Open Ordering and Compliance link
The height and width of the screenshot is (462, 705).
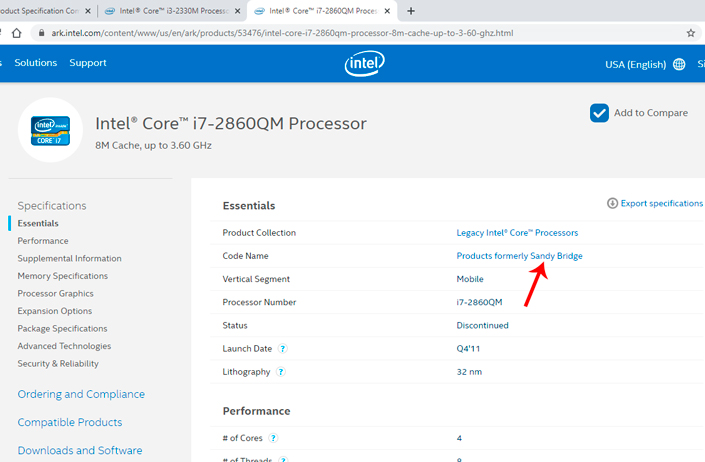pos(81,394)
